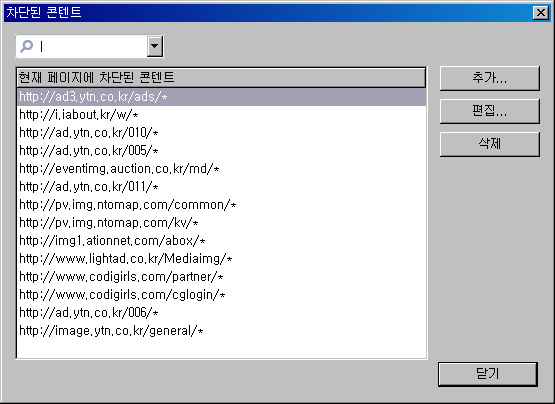Select http://ad.ytn.co.kr/011/* entry
This screenshot has height=404, width=555.
pyautogui.click(x=221, y=187)
